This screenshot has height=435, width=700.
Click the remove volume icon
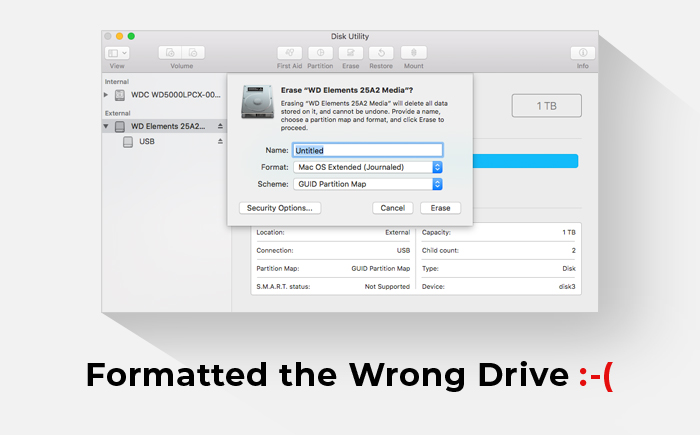(193, 52)
